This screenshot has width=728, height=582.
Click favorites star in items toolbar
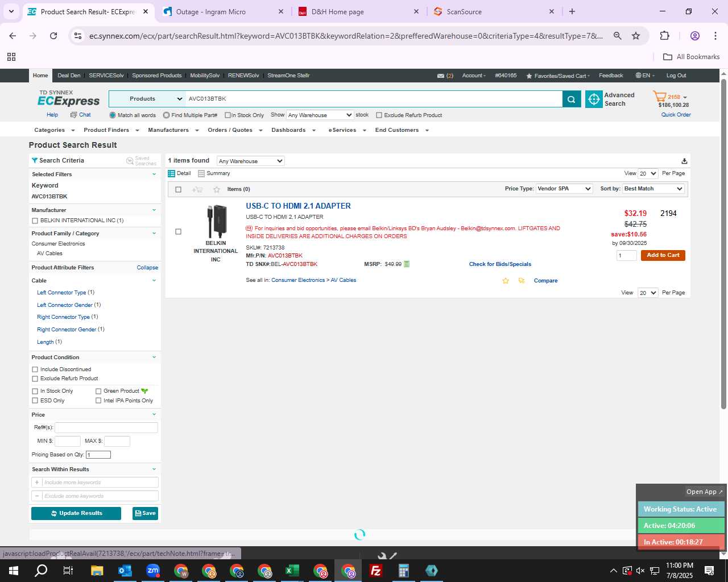[216, 189]
